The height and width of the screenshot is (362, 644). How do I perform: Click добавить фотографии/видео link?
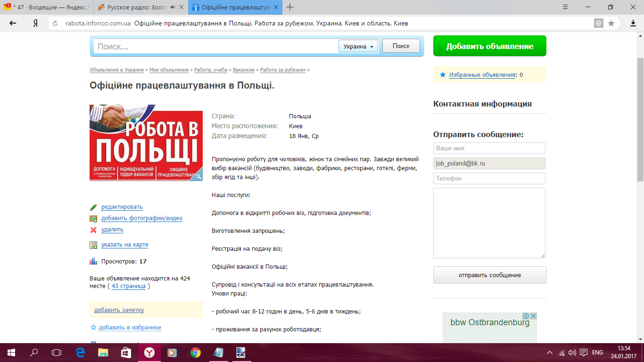pos(142,218)
